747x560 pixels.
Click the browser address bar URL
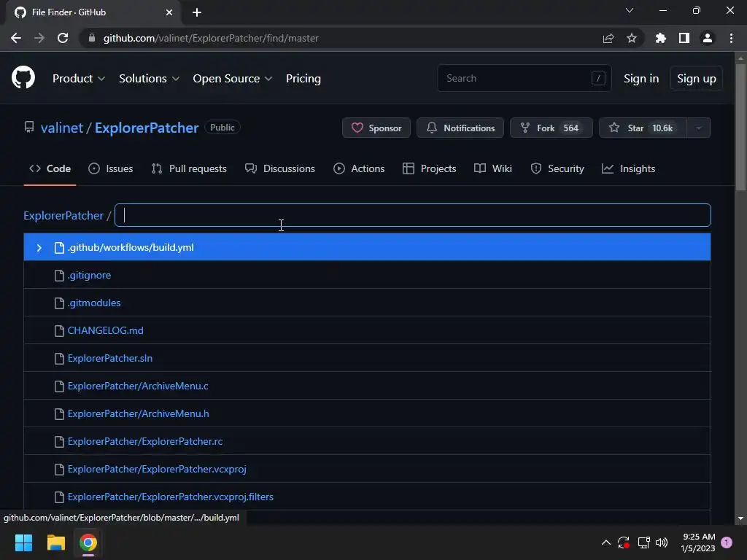211,38
